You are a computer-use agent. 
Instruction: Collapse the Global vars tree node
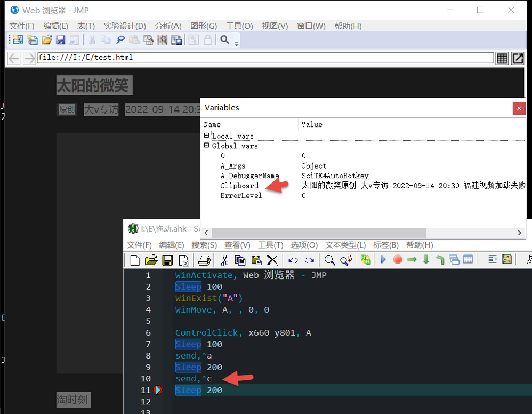coord(206,145)
